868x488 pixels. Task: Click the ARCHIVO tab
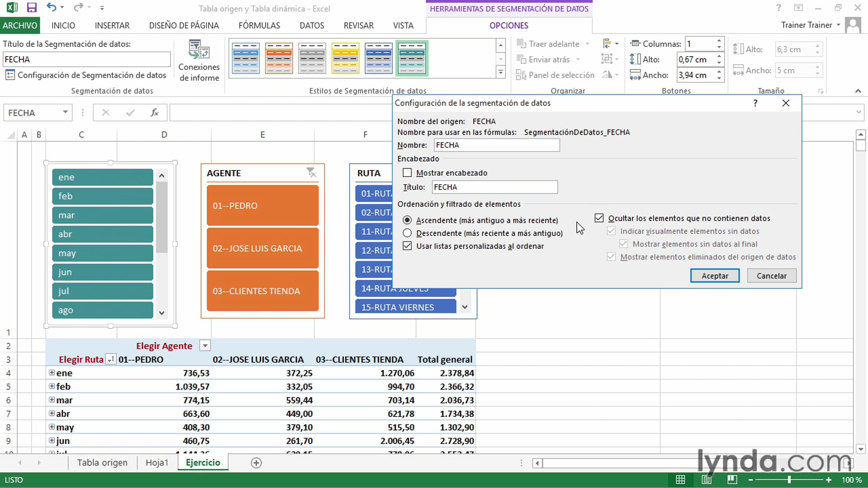click(20, 25)
